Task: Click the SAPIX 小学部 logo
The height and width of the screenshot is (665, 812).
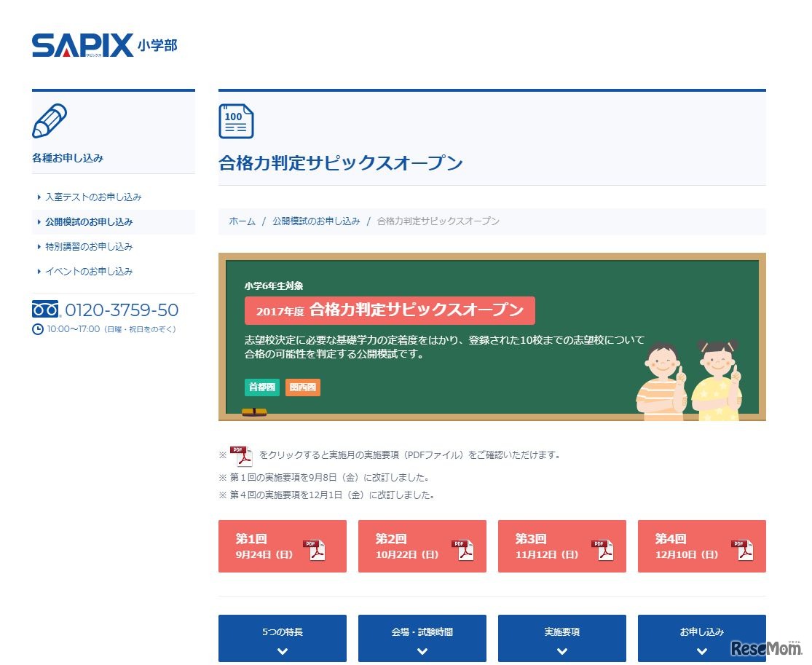Action: click(105, 45)
